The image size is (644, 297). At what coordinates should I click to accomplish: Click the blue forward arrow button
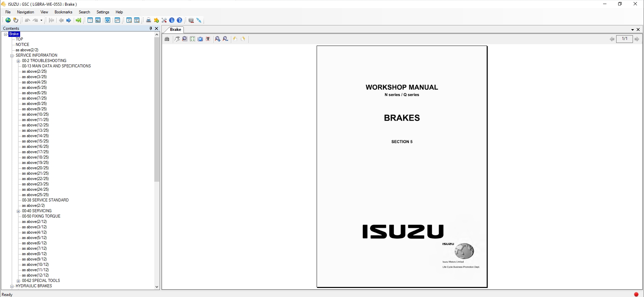click(69, 20)
